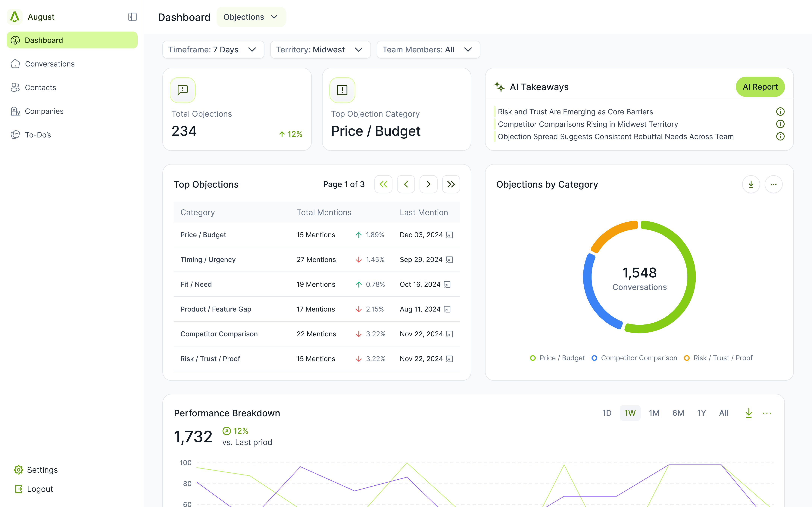
Task: Open Conversations in the sidebar
Action: tap(50, 64)
